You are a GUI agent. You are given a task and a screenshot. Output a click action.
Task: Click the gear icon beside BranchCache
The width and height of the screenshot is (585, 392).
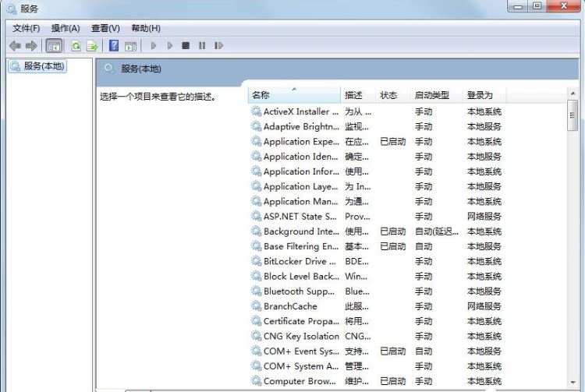click(256, 305)
